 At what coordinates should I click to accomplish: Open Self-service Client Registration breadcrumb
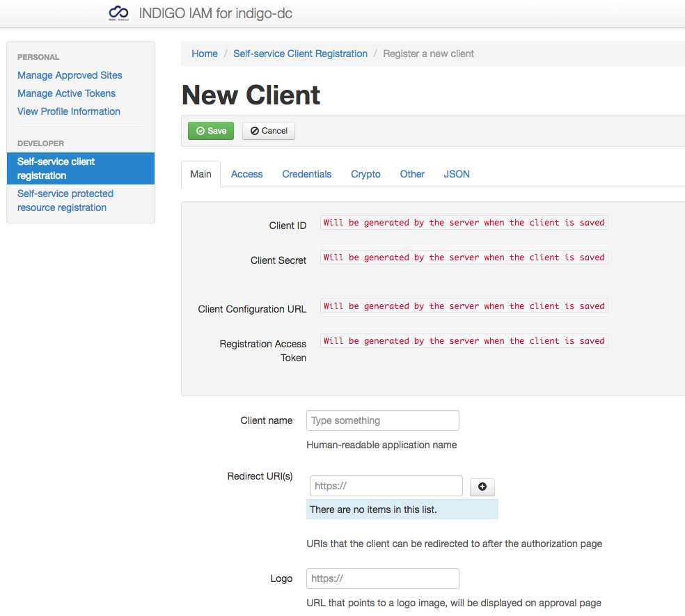coord(300,54)
